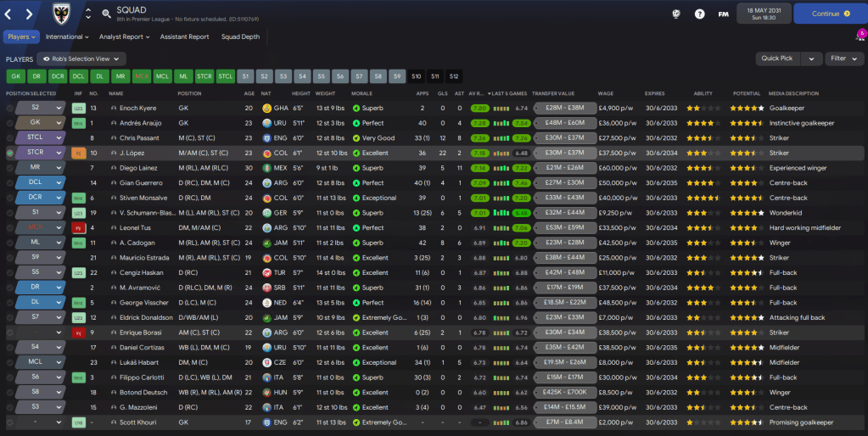Viewport: 868px width, 436px height.
Task: Open the GK position dropdown for Andrés Araújo
Action: pos(59,123)
